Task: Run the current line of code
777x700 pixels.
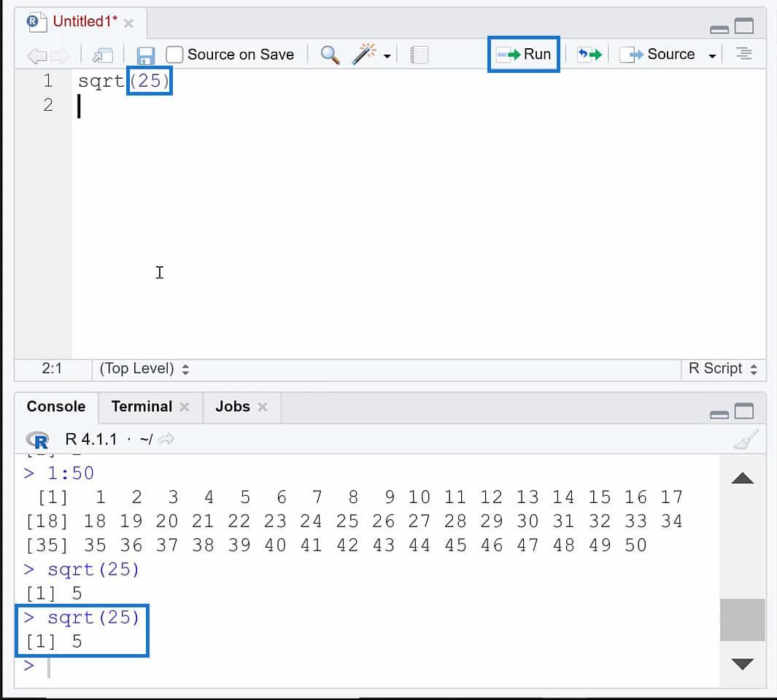Action: tap(524, 54)
